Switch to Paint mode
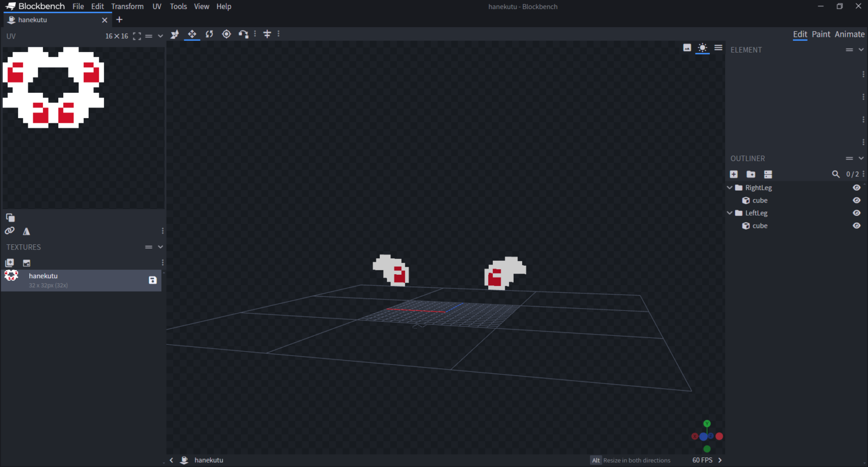This screenshot has height=467, width=868. pos(821,34)
